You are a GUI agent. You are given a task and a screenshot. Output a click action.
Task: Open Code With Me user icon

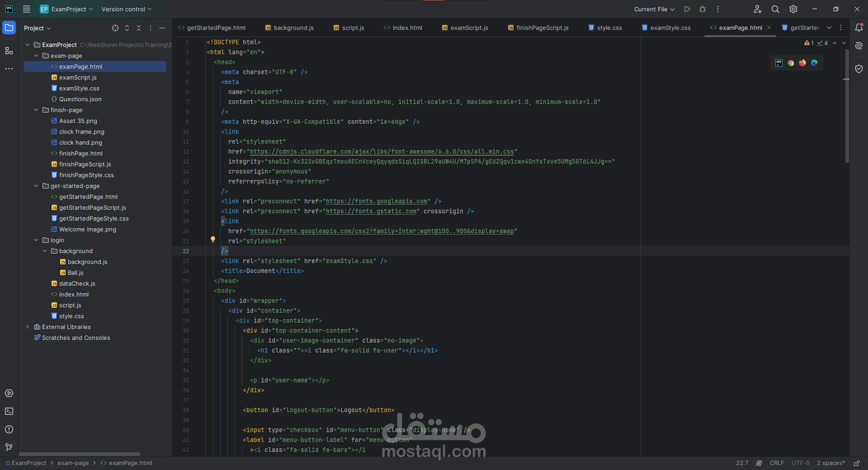click(758, 9)
